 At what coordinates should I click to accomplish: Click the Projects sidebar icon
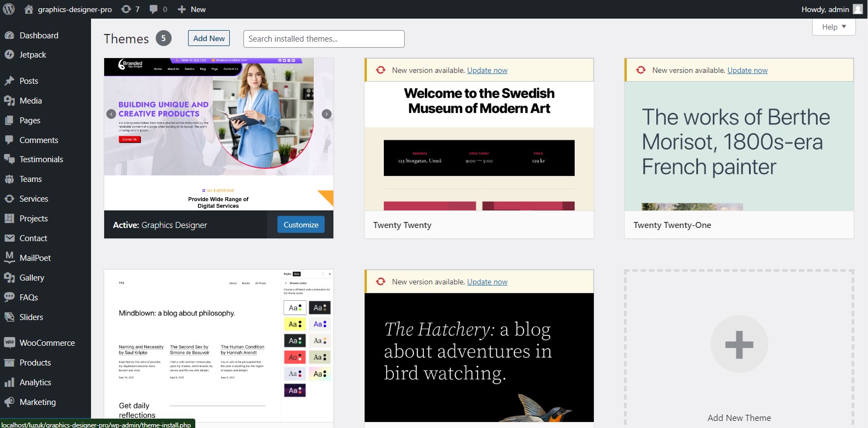click(x=9, y=219)
